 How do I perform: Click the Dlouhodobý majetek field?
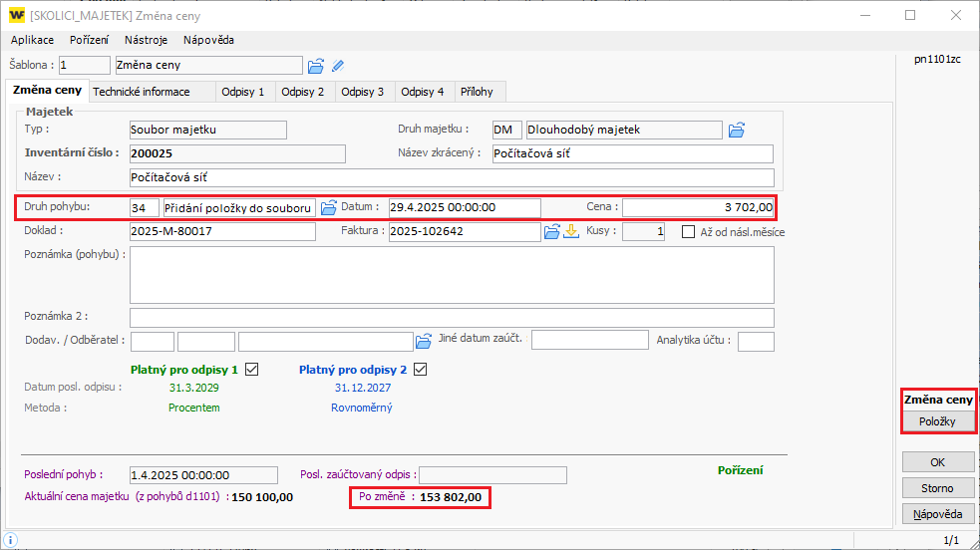point(624,130)
